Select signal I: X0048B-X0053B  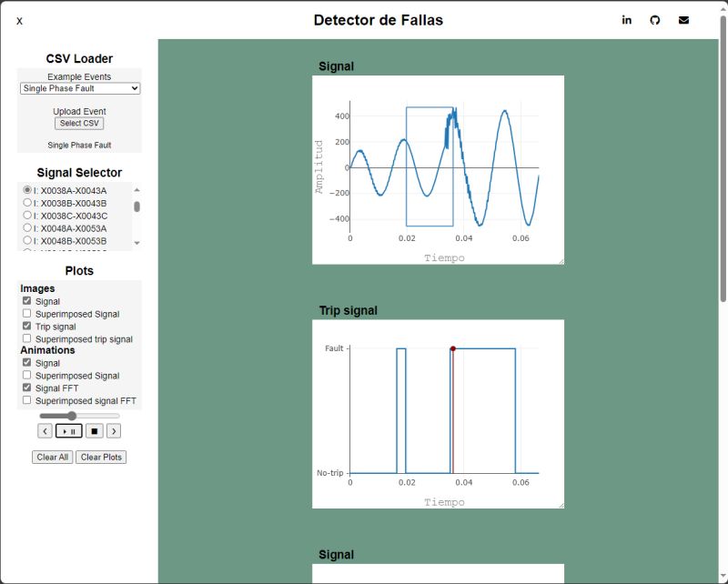click(x=27, y=240)
